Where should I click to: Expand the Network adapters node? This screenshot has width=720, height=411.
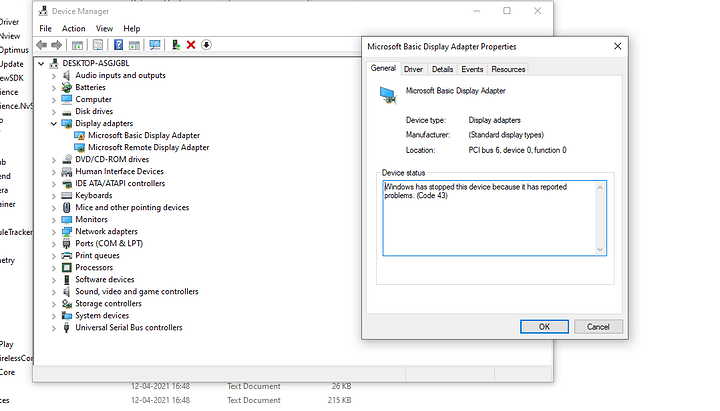(x=54, y=232)
